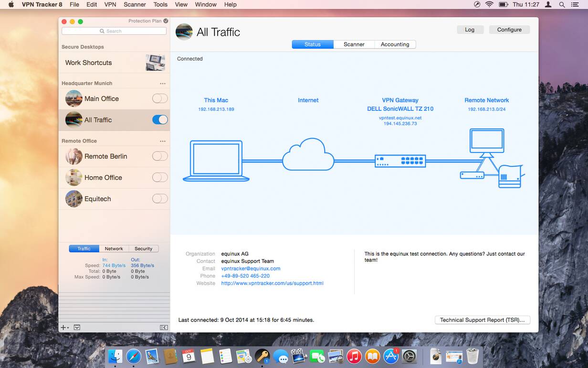Click the add connection plus icon
The height and width of the screenshot is (368, 588).
click(63, 327)
